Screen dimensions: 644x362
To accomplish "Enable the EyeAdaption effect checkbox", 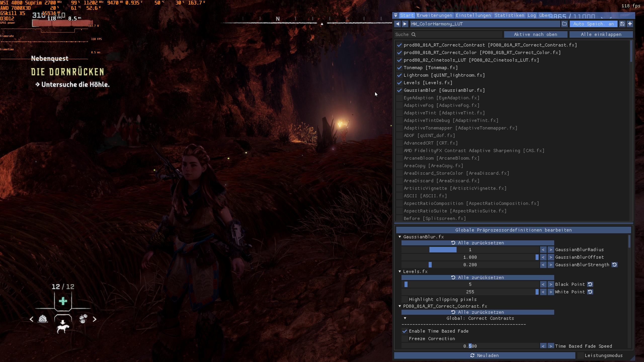I will coord(399,98).
